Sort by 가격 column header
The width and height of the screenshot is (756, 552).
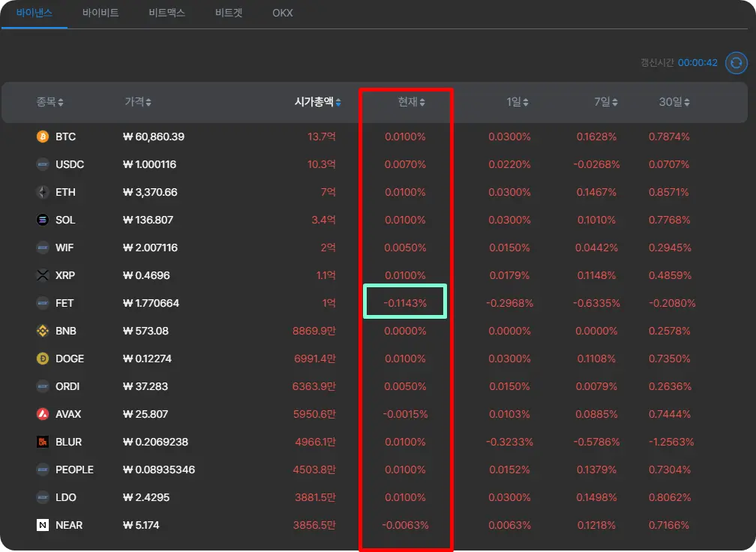[x=138, y=102]
